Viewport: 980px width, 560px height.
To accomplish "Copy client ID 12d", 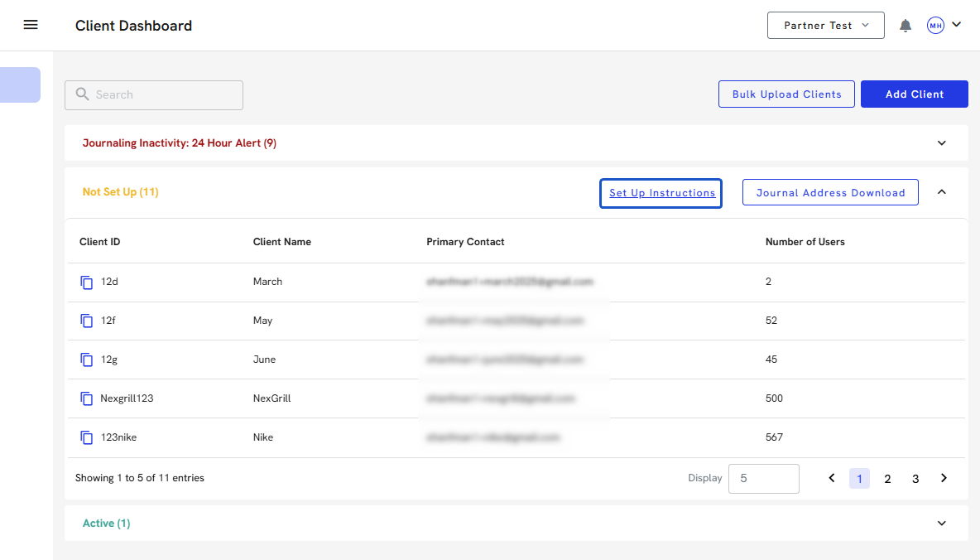I will coord(87,282).
